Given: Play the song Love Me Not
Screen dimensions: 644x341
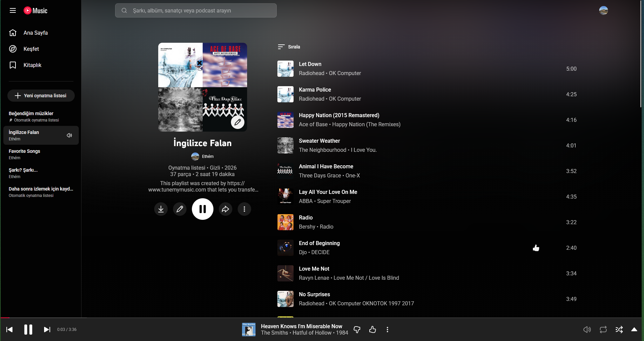Looking at the screenshot, I should tap(314, 269).
